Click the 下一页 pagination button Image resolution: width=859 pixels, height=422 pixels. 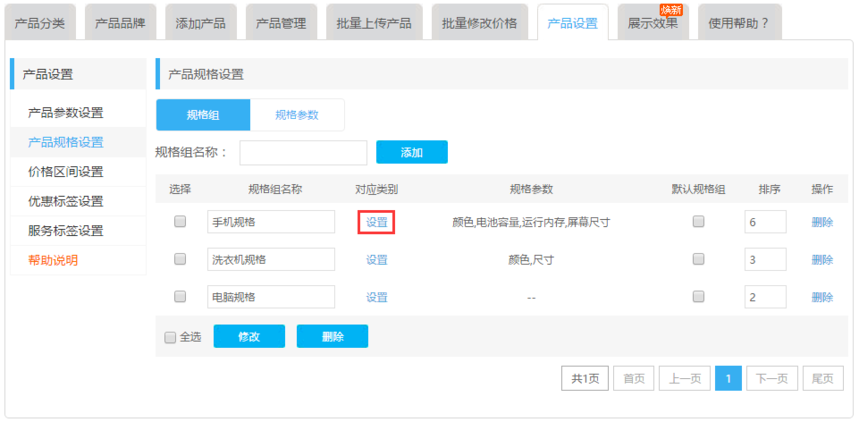[x=772, y=378]
